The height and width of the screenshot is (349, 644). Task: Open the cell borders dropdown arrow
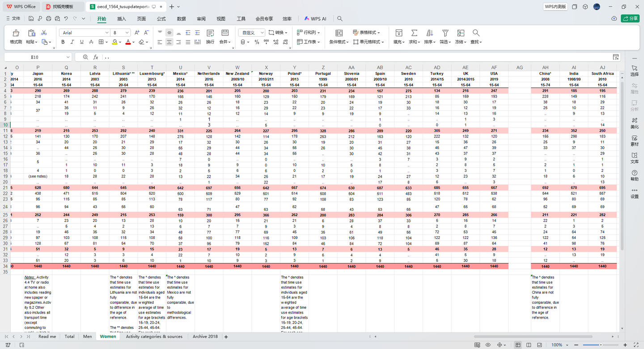click(106, 42)
